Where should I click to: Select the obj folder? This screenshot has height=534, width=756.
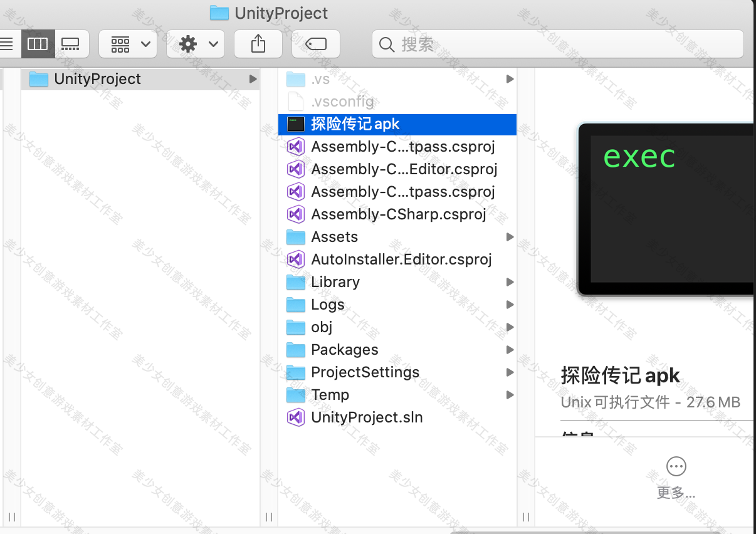(x=397, y=327)
